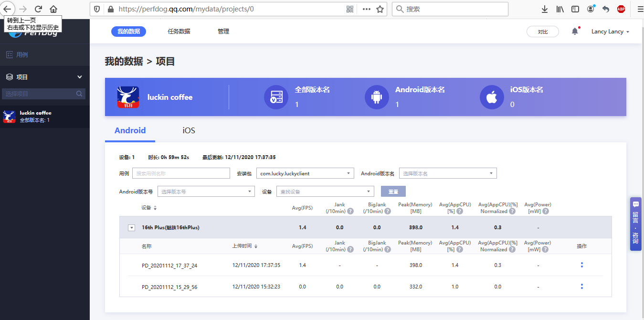Click 16th Plus(魅族16thPlus) device name
Screen dimensions: 644x320
coord(170,228)
